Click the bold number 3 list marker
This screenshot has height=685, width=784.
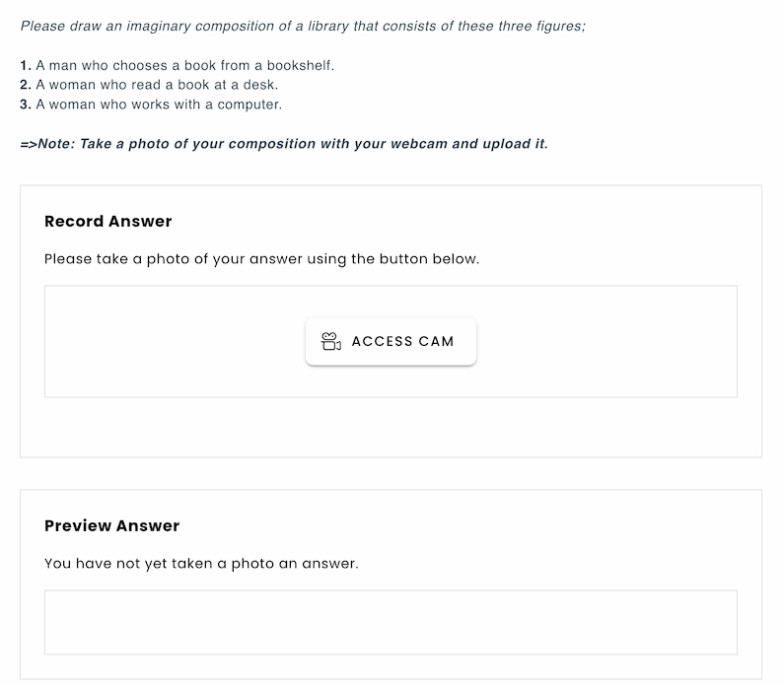click(25, 104)
